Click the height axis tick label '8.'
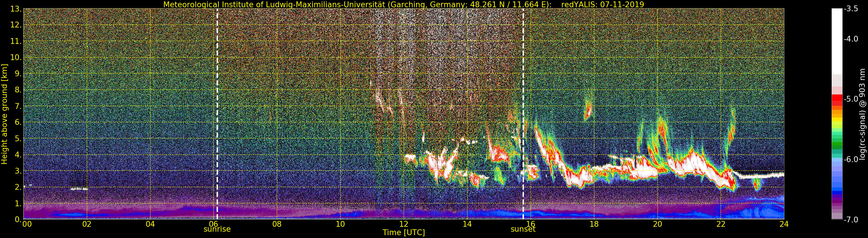The height and width of the screenshot is (238, 868). (x=18, y=90)
